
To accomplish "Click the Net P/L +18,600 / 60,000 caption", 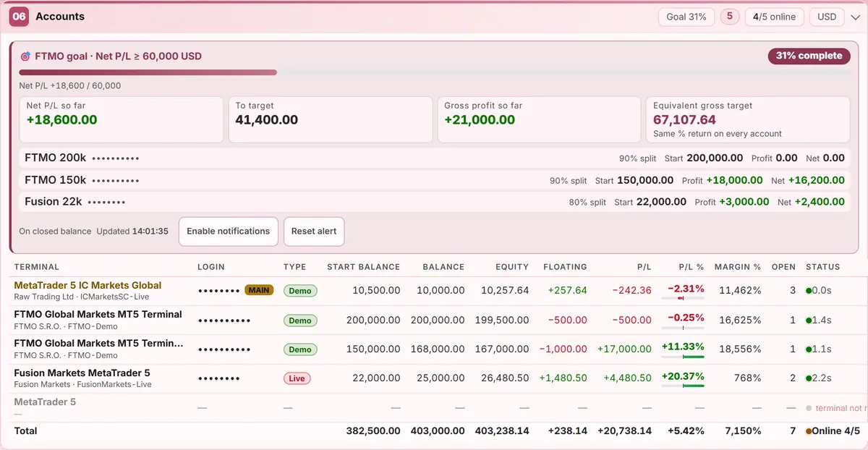I will [69, 85].
